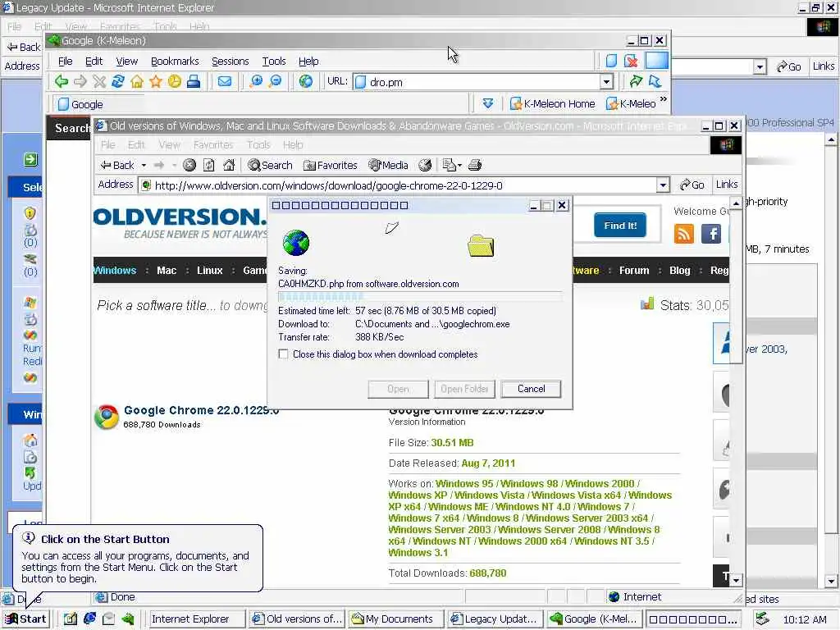
Task: Open Oldversion Linux navigation tab
Action: [x=209, y=271]
